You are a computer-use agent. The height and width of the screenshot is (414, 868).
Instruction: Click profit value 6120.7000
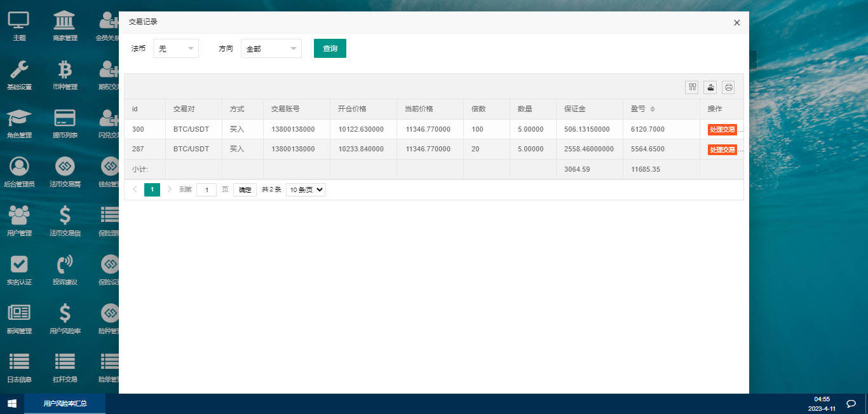click(648, 129)
